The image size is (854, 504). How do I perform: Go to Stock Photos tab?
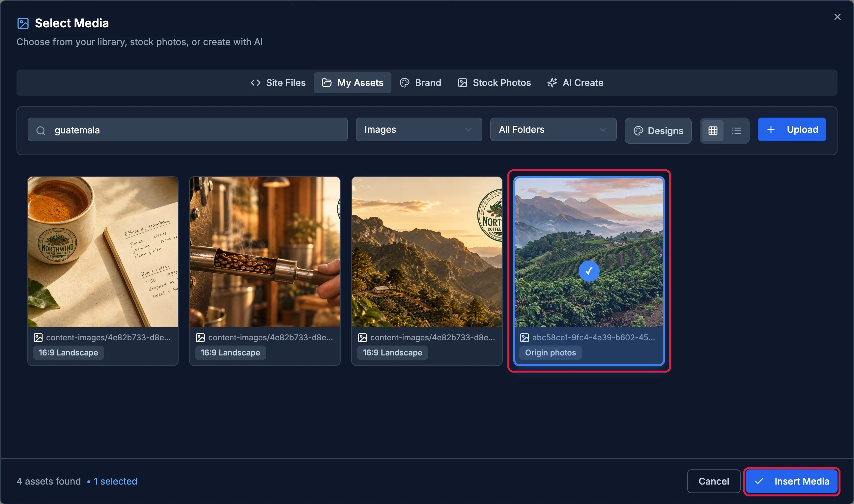(x=494, y=83)
